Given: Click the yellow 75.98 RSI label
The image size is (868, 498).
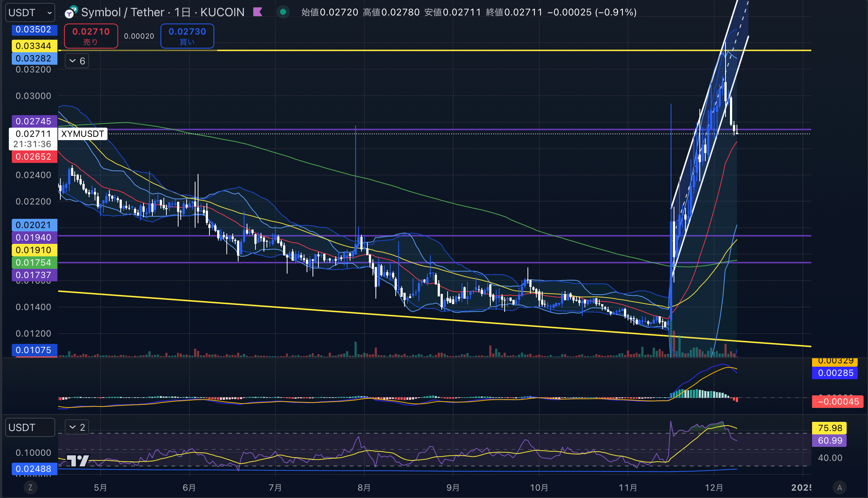Looking at the screenshot, I should pyautogui.click(x=829, y=428).
